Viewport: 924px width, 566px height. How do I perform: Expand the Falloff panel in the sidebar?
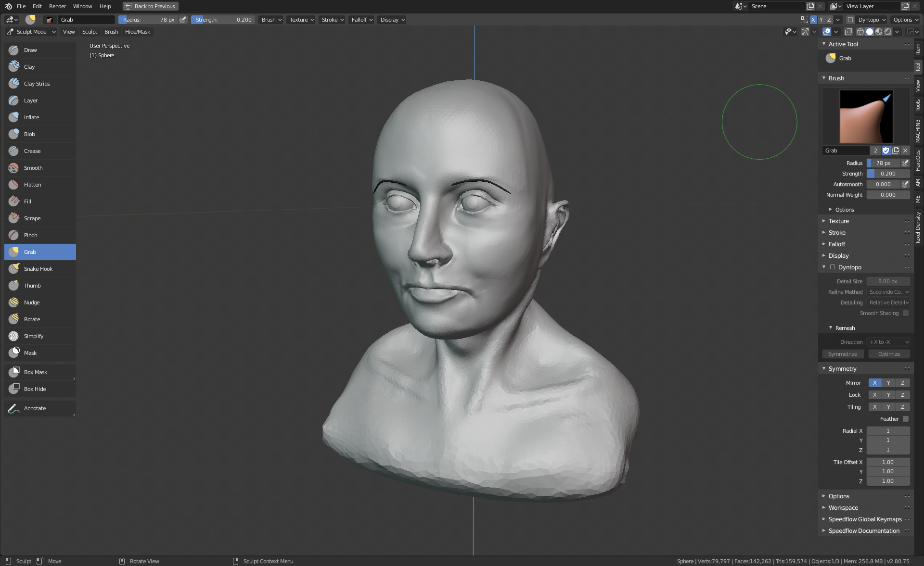point(837,244)
